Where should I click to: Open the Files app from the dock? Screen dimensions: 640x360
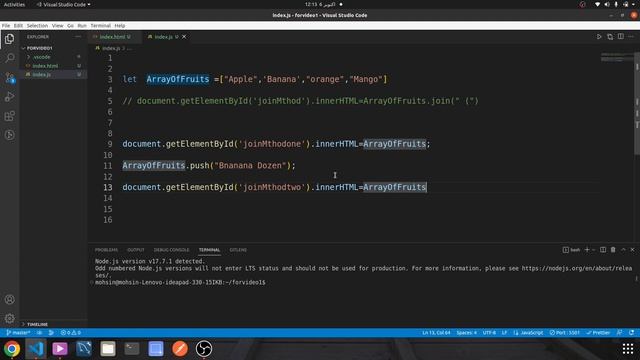click(108, 349)
